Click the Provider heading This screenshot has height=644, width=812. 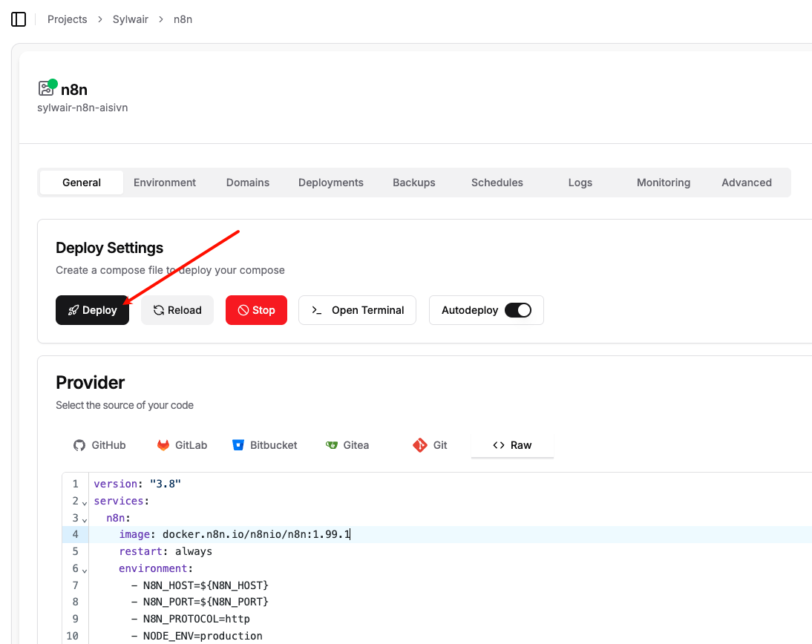point(90,383)
